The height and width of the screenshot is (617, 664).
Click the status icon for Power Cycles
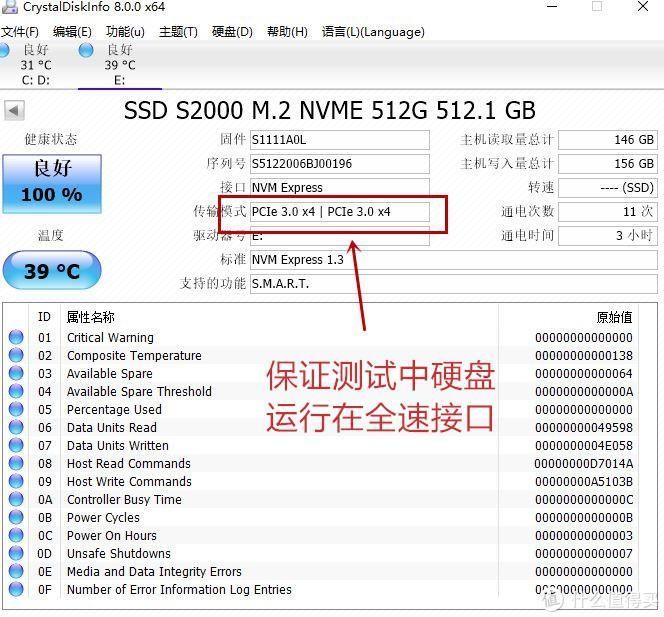[16, 517]
